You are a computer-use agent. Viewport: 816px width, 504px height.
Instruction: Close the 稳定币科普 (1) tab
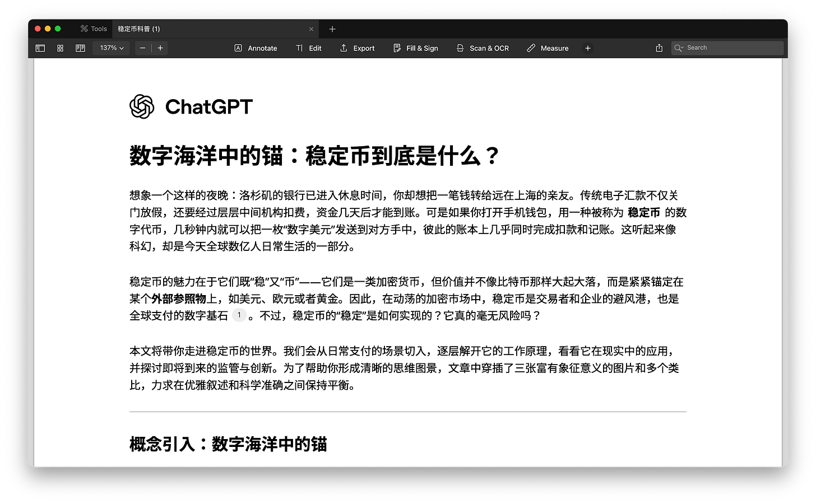(x=311, y=29)
